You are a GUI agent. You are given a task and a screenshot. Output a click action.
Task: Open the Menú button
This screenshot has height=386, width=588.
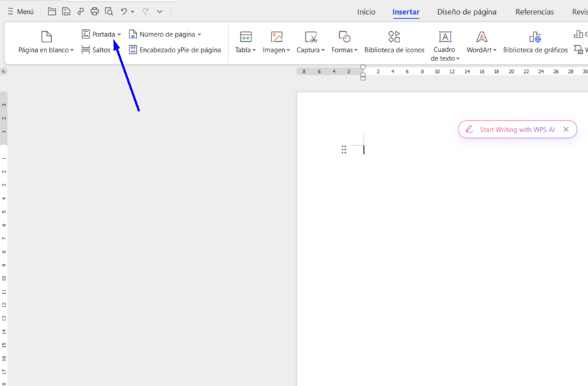coord(21,11)
